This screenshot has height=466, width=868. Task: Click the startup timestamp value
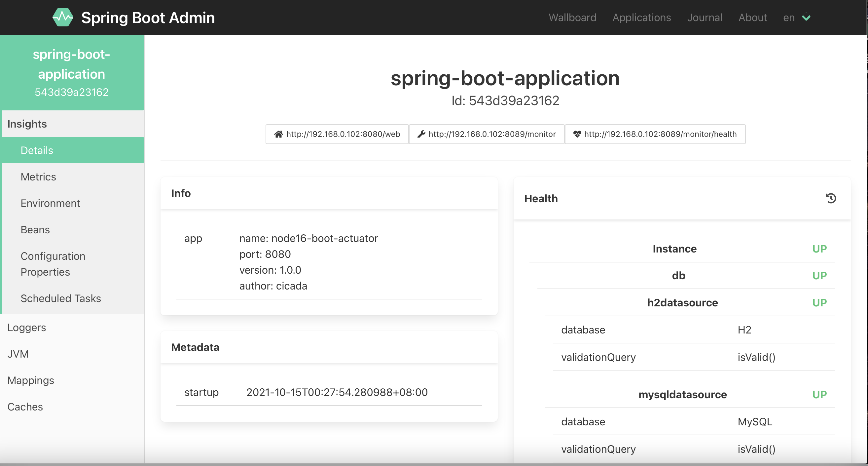pos(337,393)
